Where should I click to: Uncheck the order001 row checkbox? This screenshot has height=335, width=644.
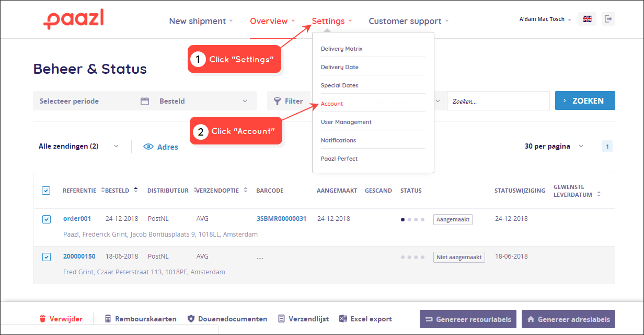click(x=46, y=219)
